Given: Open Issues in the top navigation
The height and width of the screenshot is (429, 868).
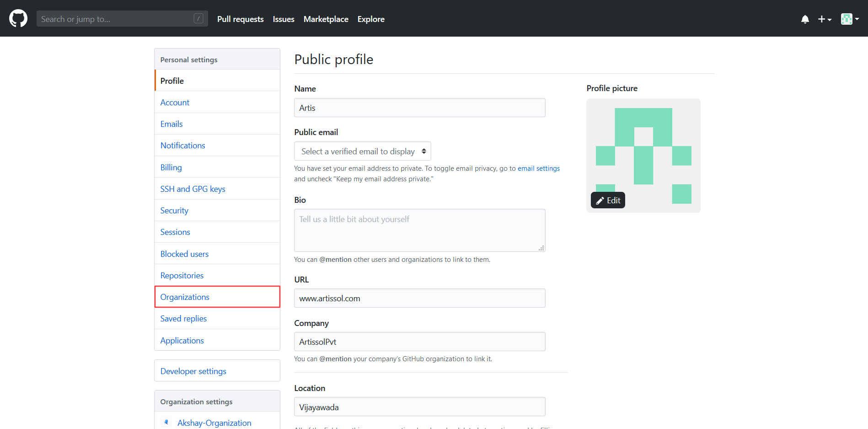Looking at the screenshot, I should 284,19.
